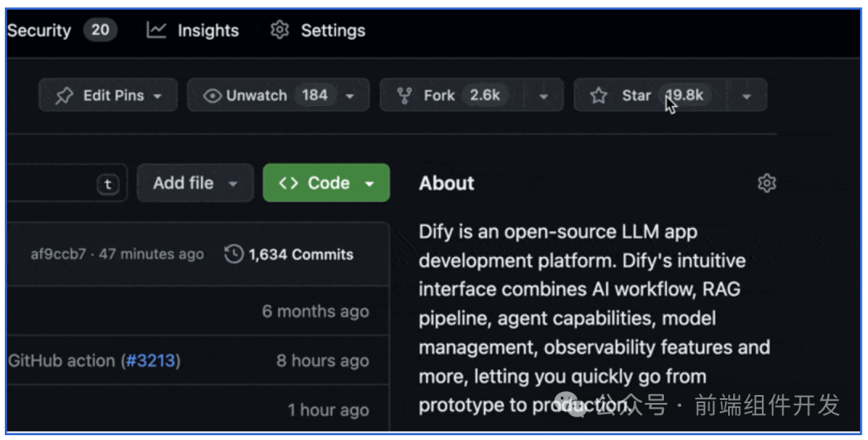Image resolution: width=868 pixels, height=440 pixels.
Task: Click the star count 19.8k
Action: [685, 95]
